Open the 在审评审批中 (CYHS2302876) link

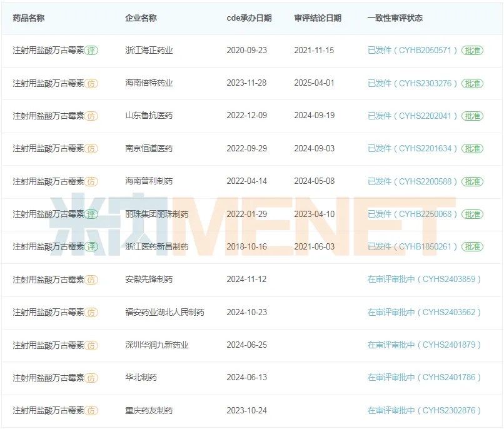pos(425,411)
